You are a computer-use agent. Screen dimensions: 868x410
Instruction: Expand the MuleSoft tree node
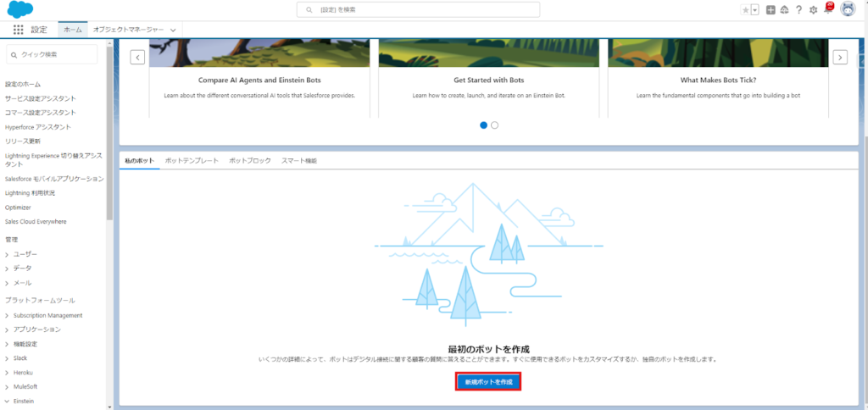click(7, 387)
